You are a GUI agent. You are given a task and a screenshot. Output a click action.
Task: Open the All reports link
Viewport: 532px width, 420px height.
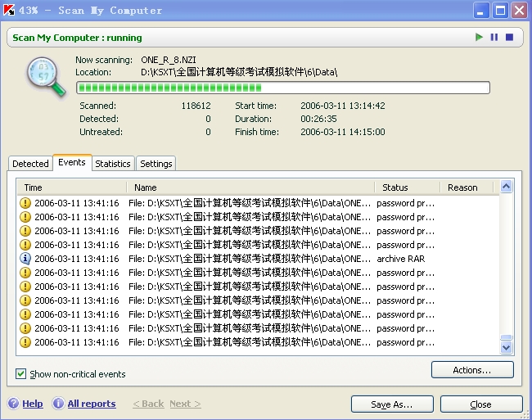92,404
